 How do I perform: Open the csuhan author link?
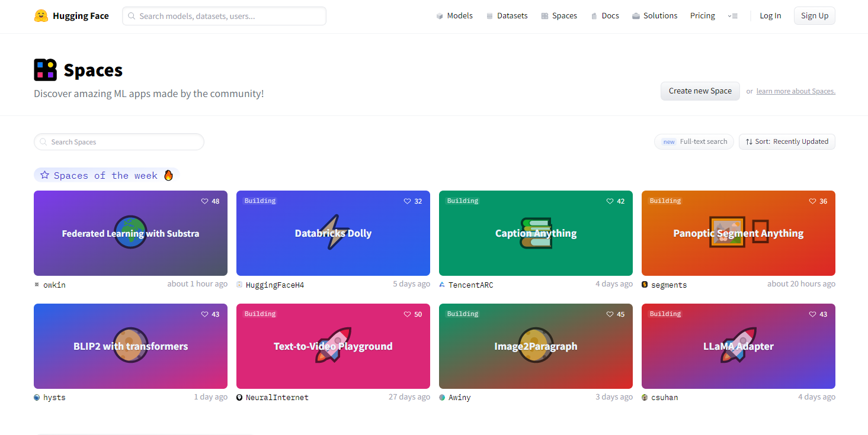[x=665, y=398]
